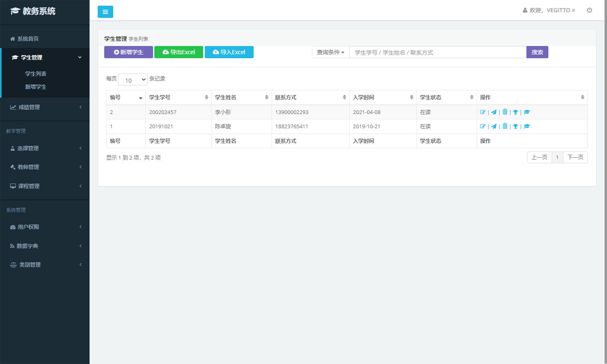
Task: Click the student search input field
Action: 438,52
